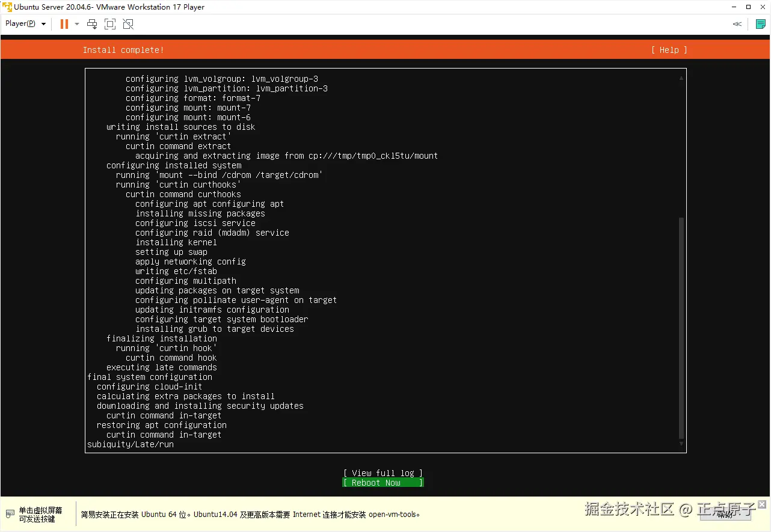Click the 'executing late commands' log line
Image resolution: width=771 pixels, height=532 pixels.
162,367
